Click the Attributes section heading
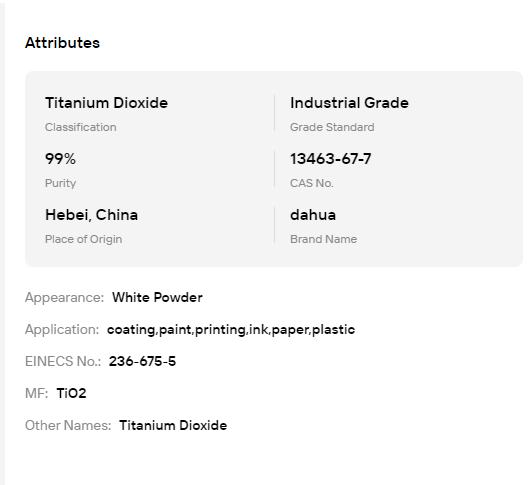This screenshot has height=485, width=530. [63, 43]
